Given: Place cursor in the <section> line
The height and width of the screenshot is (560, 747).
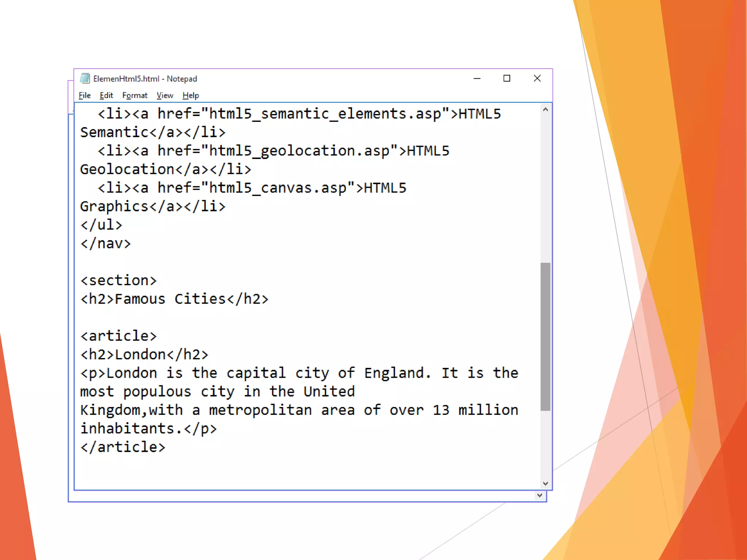Looking at the screenshot, I should (x=119, y=280).
